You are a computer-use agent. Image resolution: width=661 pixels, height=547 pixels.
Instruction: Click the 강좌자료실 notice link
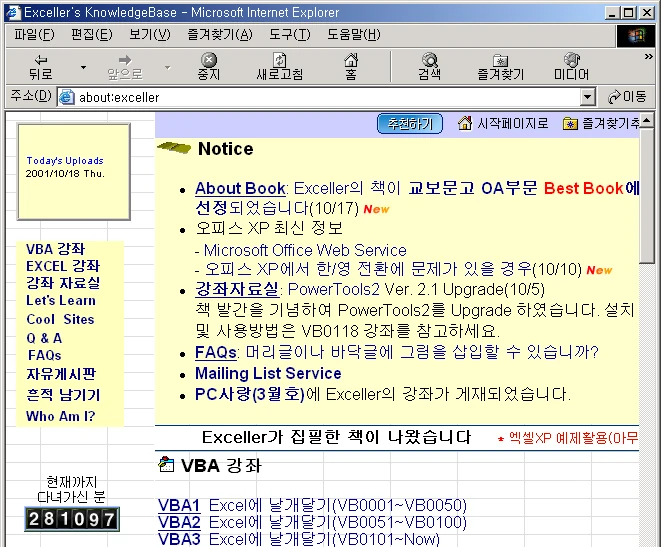click(237, 289)
